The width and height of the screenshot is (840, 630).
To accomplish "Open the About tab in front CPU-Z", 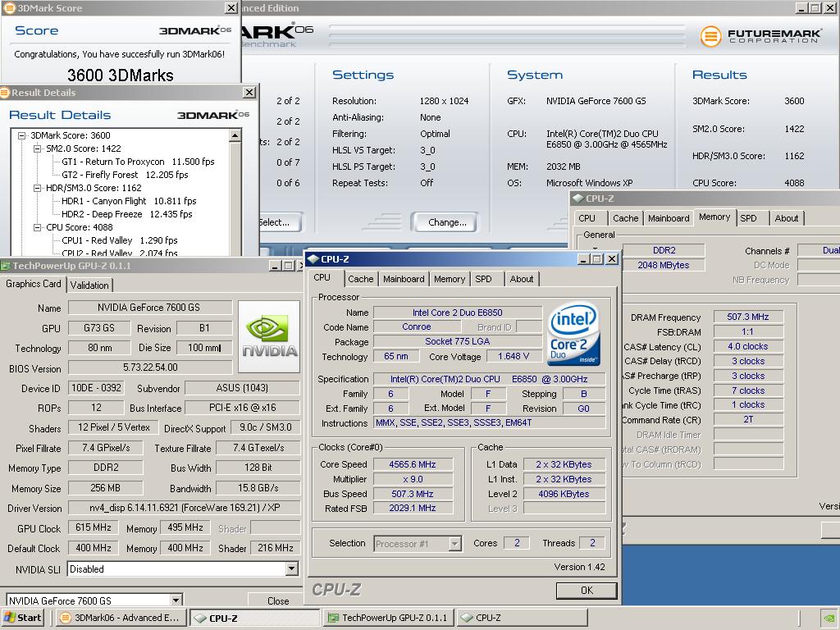I will [x=521, y=279].
